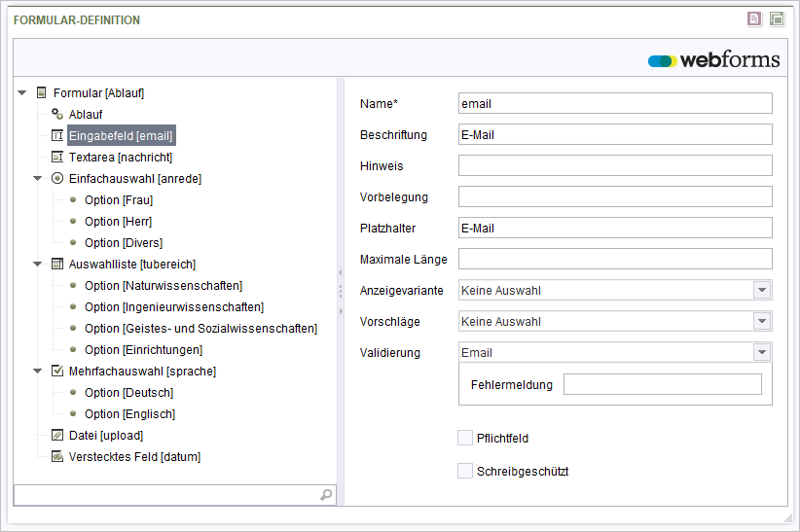Click the splitter handle between tree and form
Viewport: 800px width, 532px height.
click(341, 291)
